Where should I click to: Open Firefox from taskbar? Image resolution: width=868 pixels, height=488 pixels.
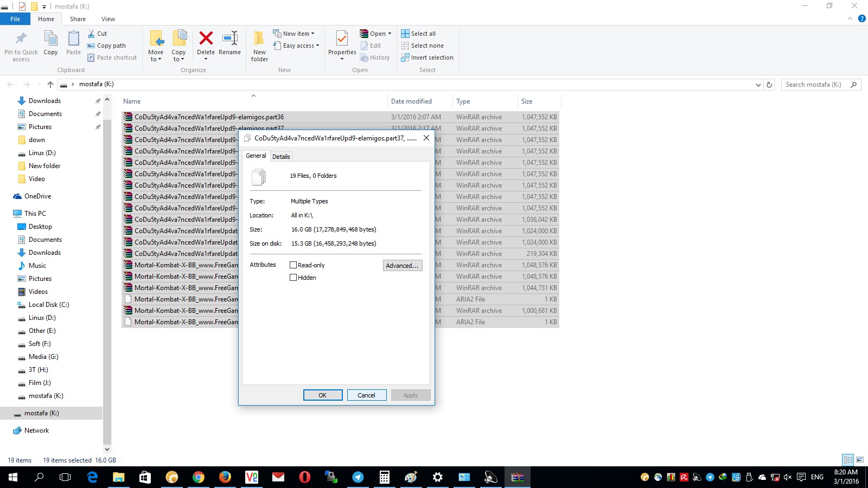[225, 477]
